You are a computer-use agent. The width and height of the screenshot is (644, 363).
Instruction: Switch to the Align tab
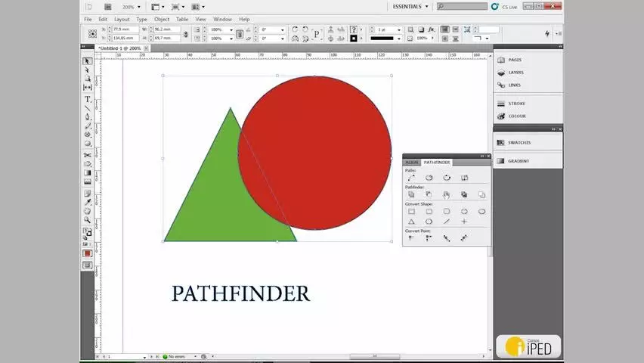(412, 163)
